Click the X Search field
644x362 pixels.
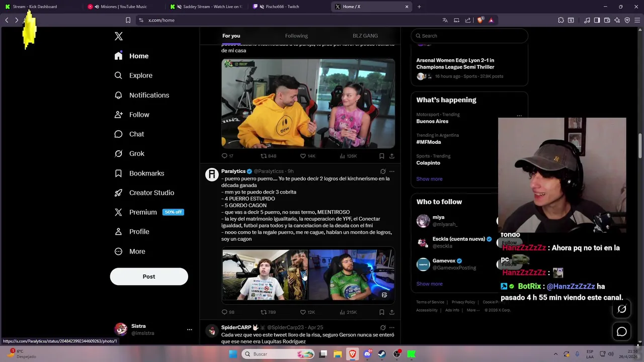(x=469, y=36)
